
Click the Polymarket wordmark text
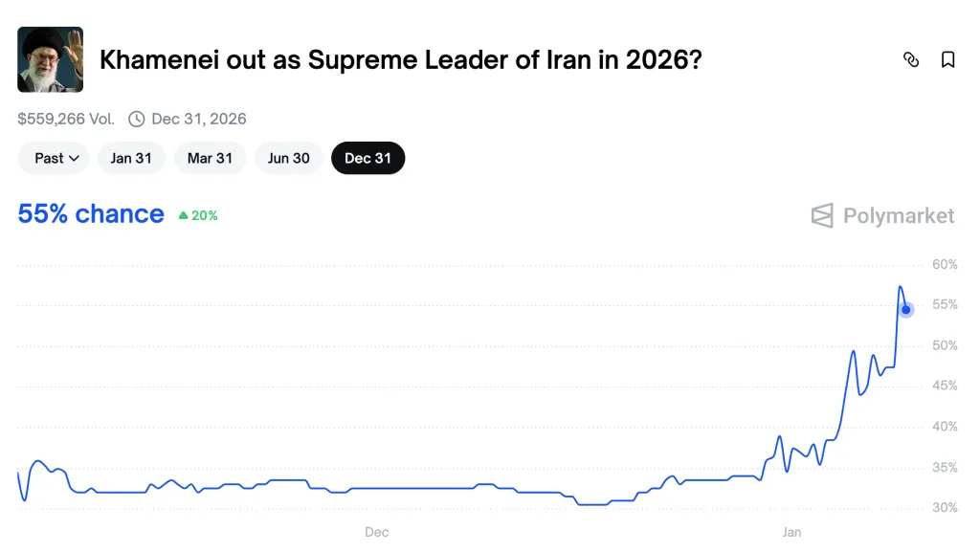pos(898,215)
